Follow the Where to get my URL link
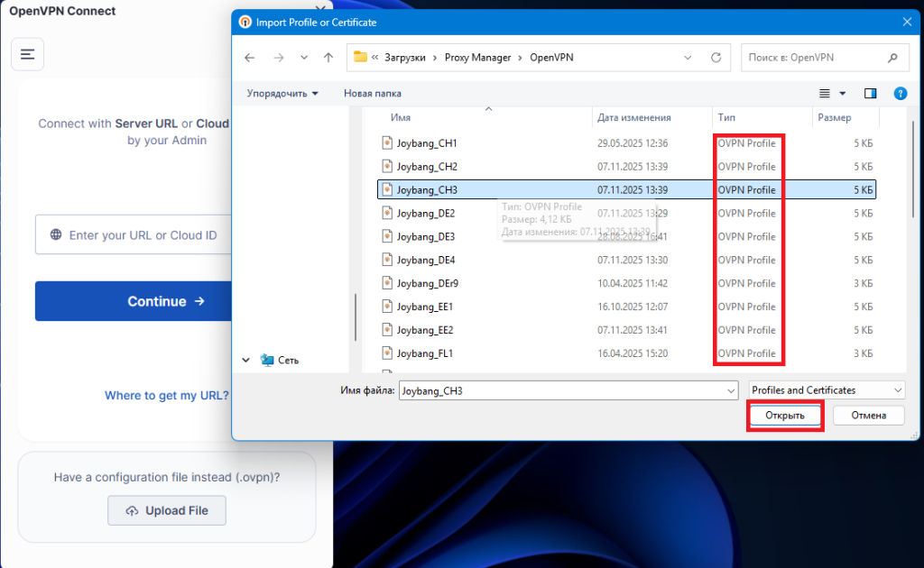This screenshot has height=568, width=924. (x=166, y=395)
